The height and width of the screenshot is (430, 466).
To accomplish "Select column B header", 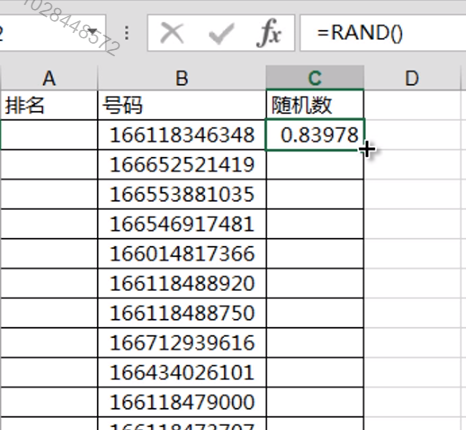I will click(x=182, y=78).
